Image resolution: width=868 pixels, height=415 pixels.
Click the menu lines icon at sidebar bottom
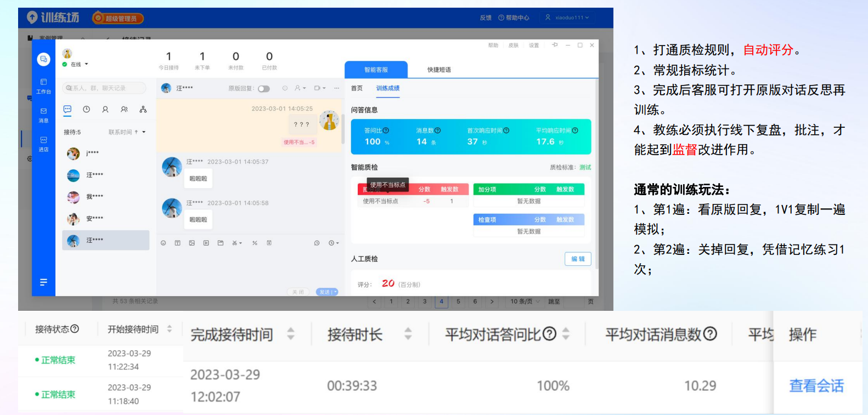pos(43,282)
